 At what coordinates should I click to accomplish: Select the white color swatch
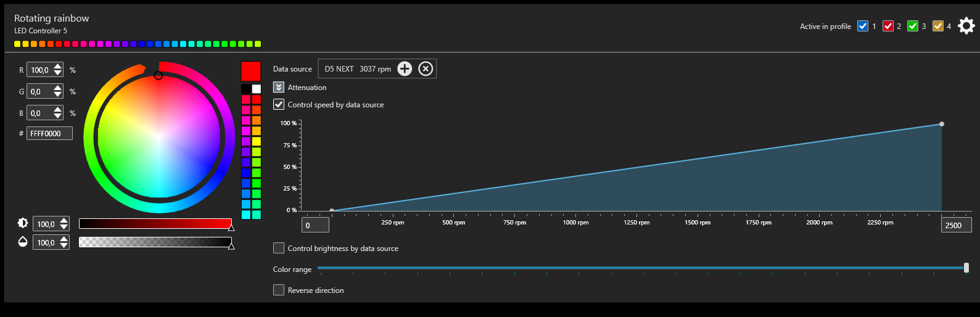click(257, 89)
